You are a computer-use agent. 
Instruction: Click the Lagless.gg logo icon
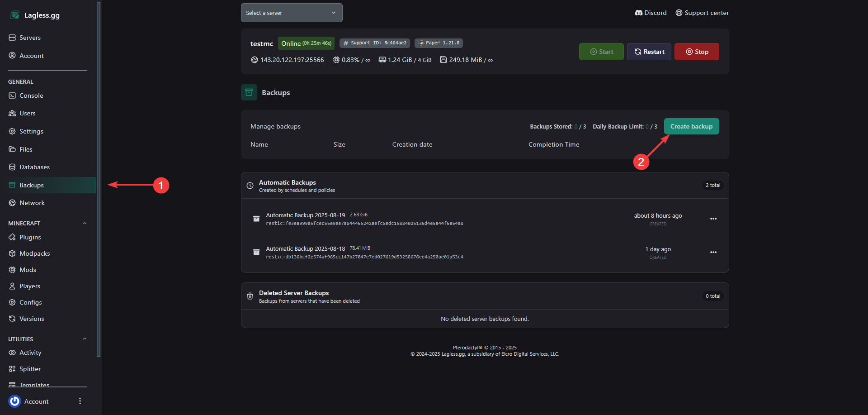15,15
